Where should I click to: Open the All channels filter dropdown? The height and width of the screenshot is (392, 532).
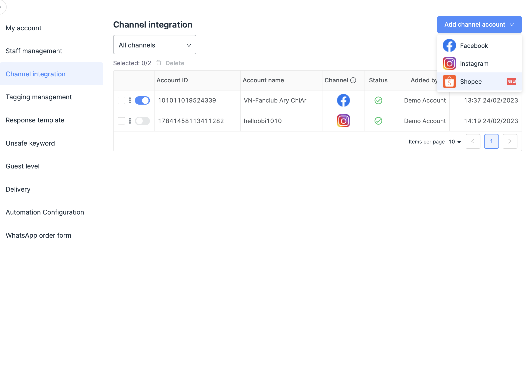point(155,45)
